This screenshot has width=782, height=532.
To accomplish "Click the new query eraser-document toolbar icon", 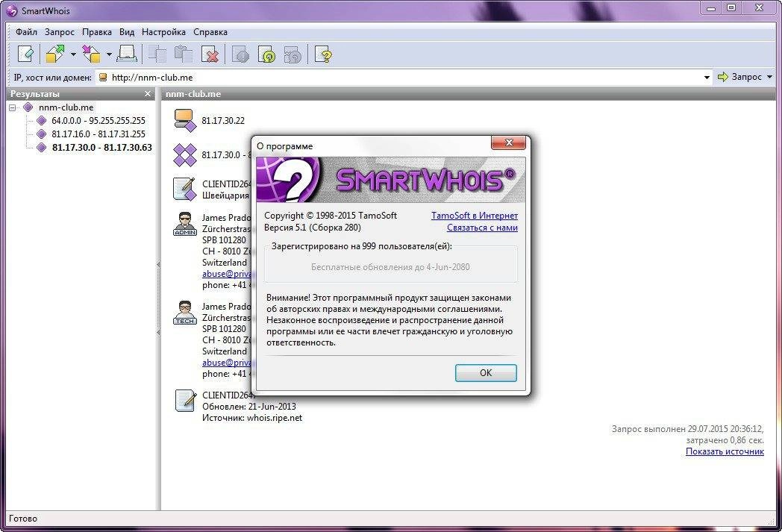I will coord(25,54).
